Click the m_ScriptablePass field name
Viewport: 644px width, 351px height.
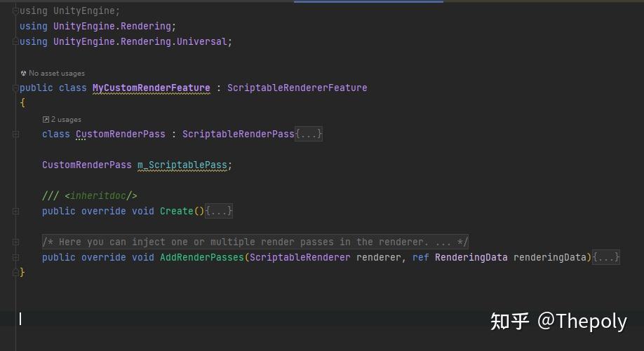coord(182,165)
